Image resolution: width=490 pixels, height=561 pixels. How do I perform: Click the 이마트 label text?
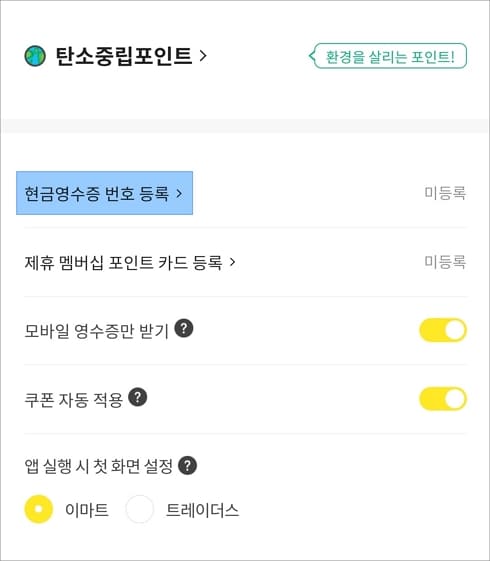pyautogui.click(x=87, y=510)
